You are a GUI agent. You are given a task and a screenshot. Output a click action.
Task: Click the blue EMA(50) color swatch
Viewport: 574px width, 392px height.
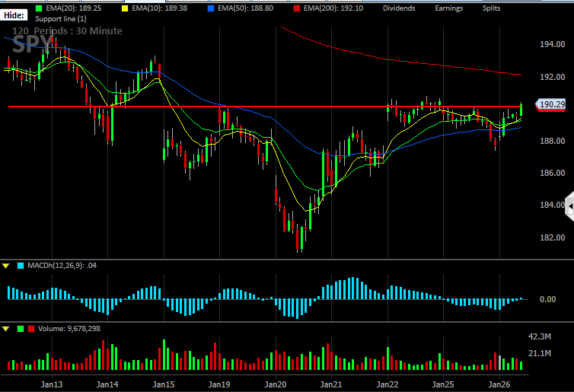tap(211, 8)
